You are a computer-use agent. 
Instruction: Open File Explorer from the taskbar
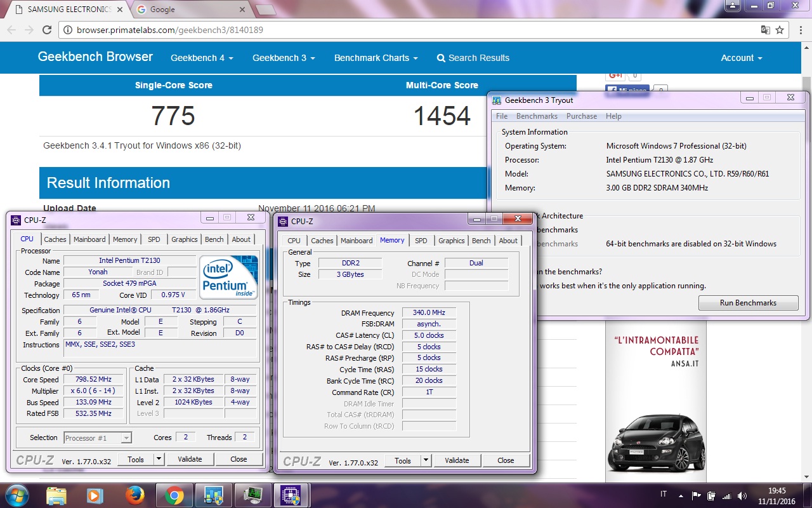coord(56,496)
